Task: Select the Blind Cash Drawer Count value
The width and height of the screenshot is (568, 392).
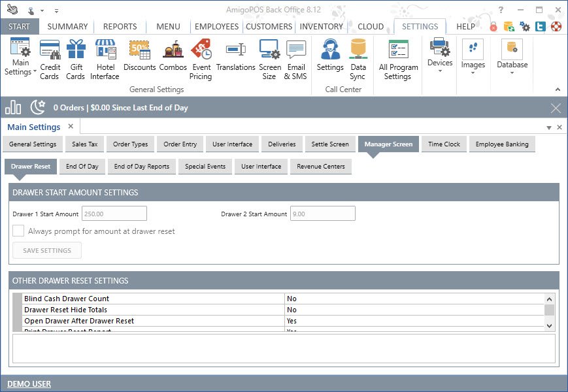Action: [x=415, y=299]
